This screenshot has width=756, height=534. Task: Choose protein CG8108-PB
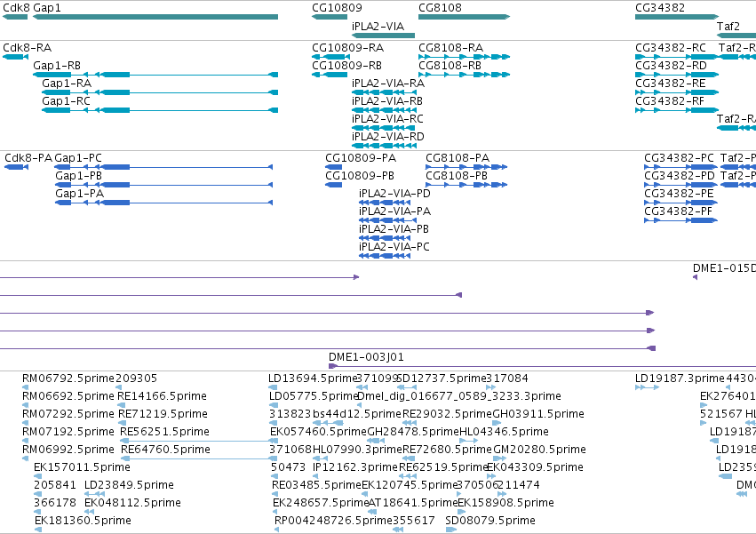coord(457,176)
